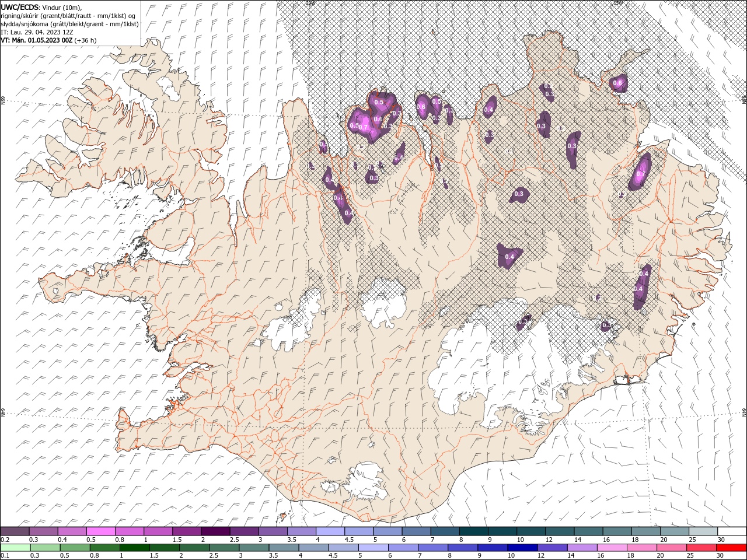Click the '20W' longitude label at the top
The height and width of the screenshot is (560, 747).
[310, 2]
